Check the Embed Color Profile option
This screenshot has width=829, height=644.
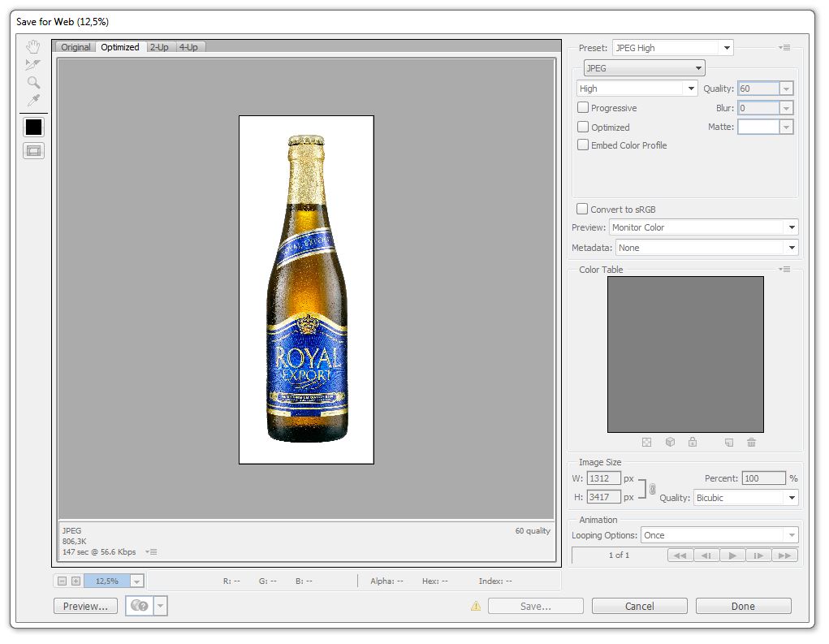click(582, 145)
